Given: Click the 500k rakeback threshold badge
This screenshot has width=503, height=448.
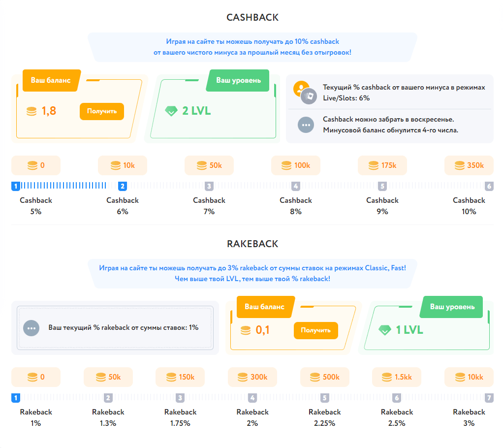Looking at the screenshot, I should (324, 377).
